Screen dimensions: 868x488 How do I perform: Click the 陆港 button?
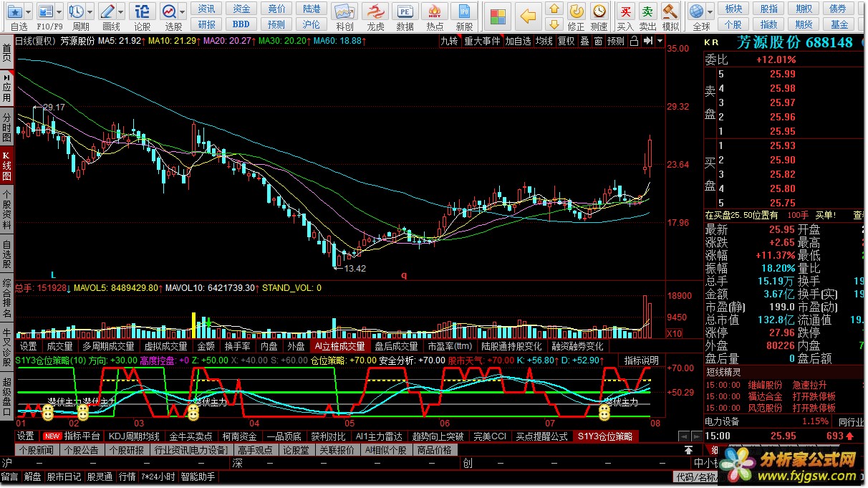(x=312, y=9)
